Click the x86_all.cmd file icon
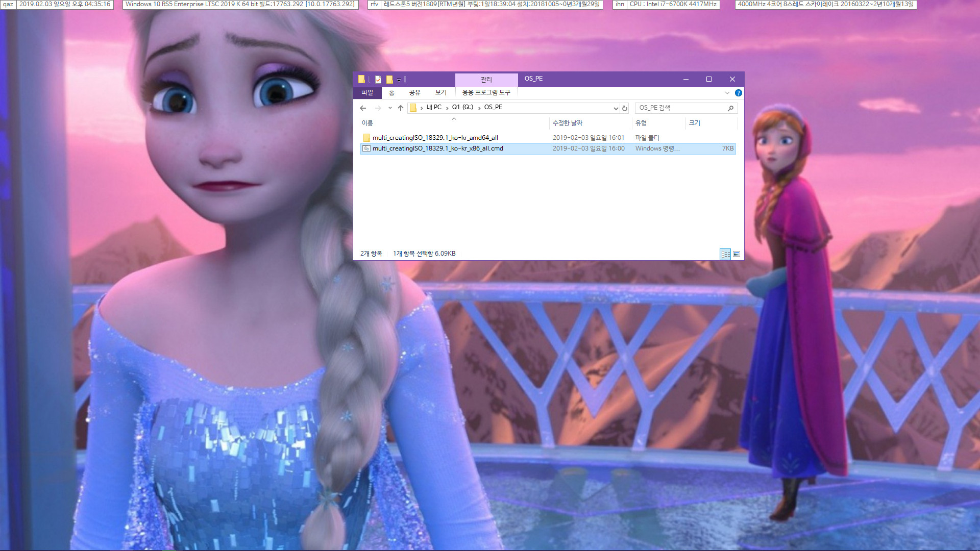Image resolution: width=980 pixels, height=551 pixels. click(x=366, y=148)
